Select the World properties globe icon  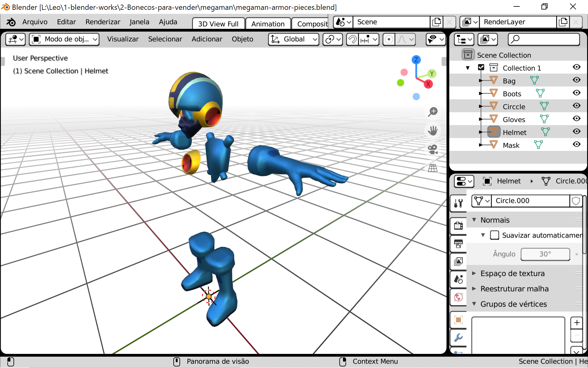[x=458, y=297]
